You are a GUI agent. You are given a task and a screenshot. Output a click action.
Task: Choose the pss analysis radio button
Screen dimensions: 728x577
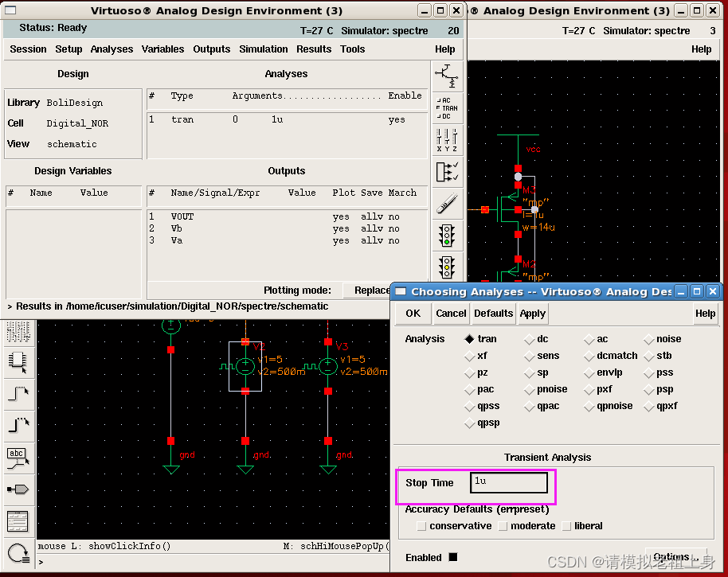(648, 372)
